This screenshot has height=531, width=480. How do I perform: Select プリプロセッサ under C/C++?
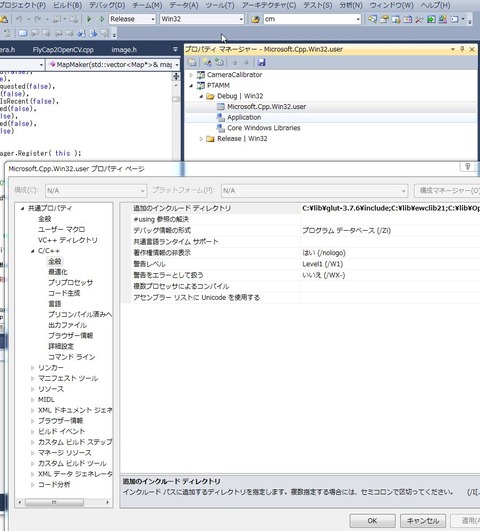coord(70,282)
